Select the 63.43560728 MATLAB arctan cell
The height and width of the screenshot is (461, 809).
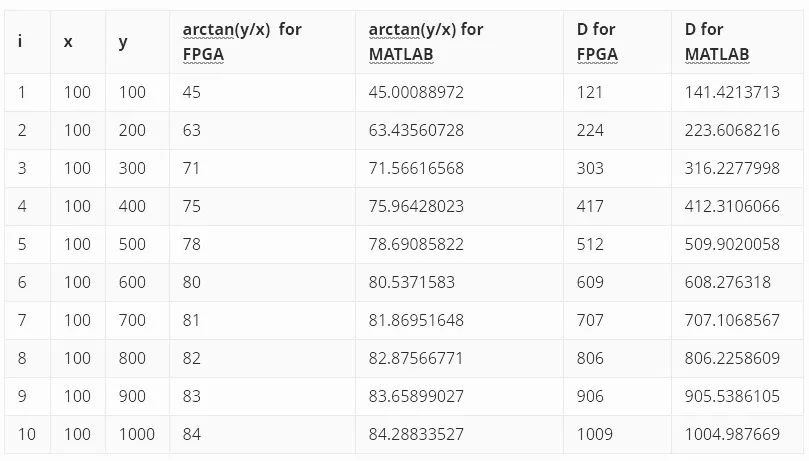(x=416, y=130)
